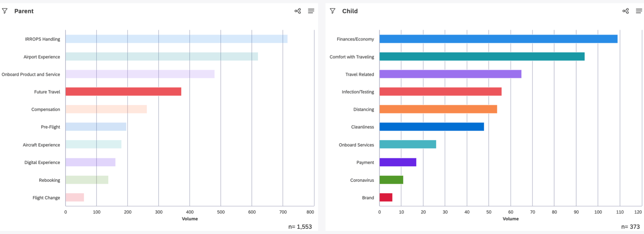Click the Child panel title
The height and width of the screenshot is (234, 644).
(x=350, y=11)
